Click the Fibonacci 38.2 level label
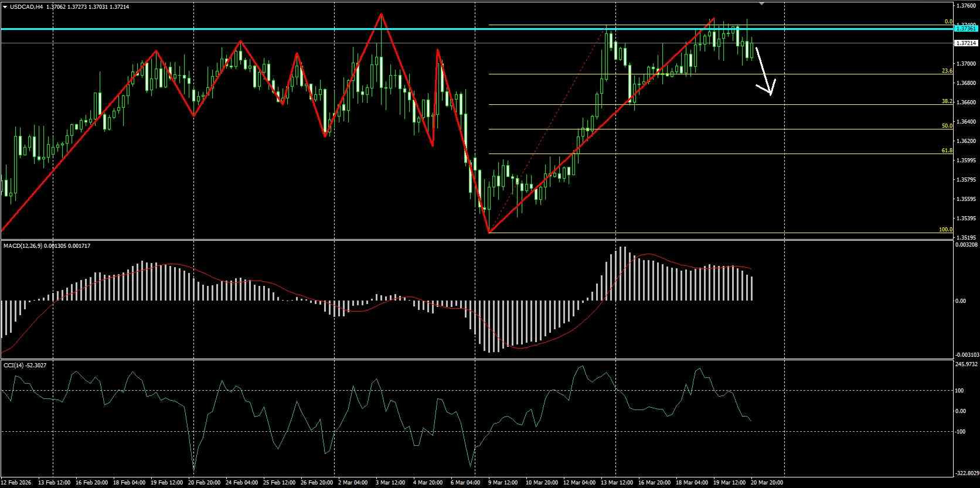The width and height of the screenshot is (980, 488). (947, 101)
